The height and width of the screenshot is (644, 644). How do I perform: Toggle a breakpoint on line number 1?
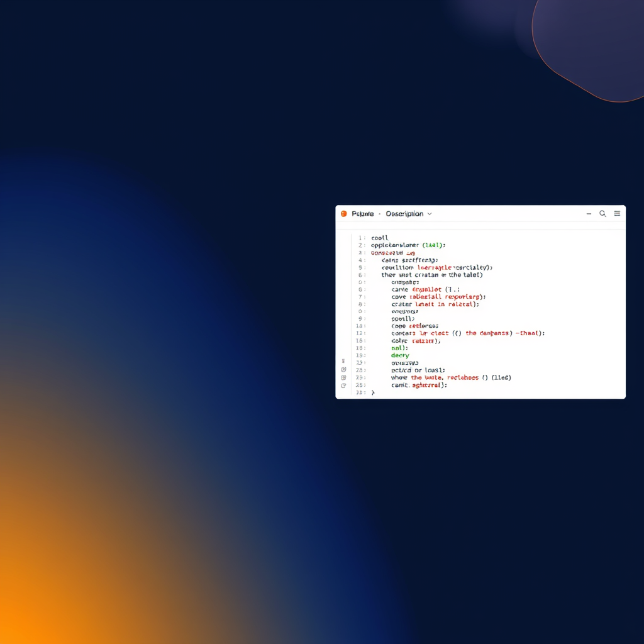pos(360,238)
